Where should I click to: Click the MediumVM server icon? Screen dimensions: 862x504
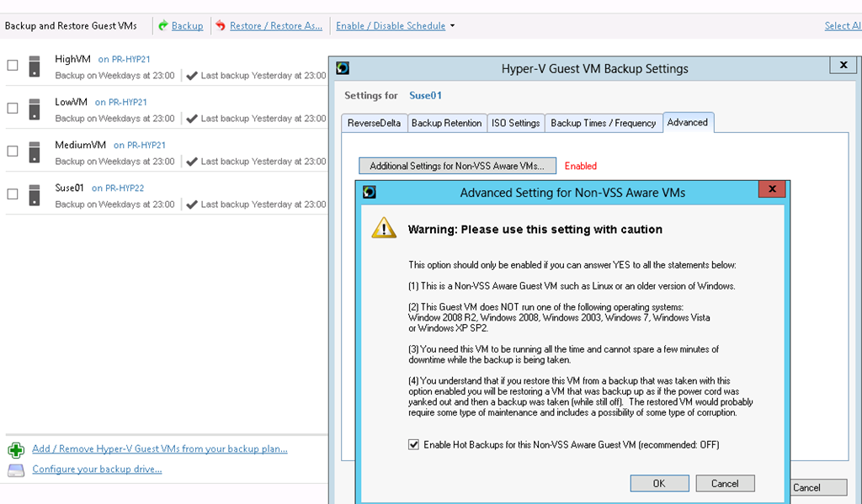(34, 151)
